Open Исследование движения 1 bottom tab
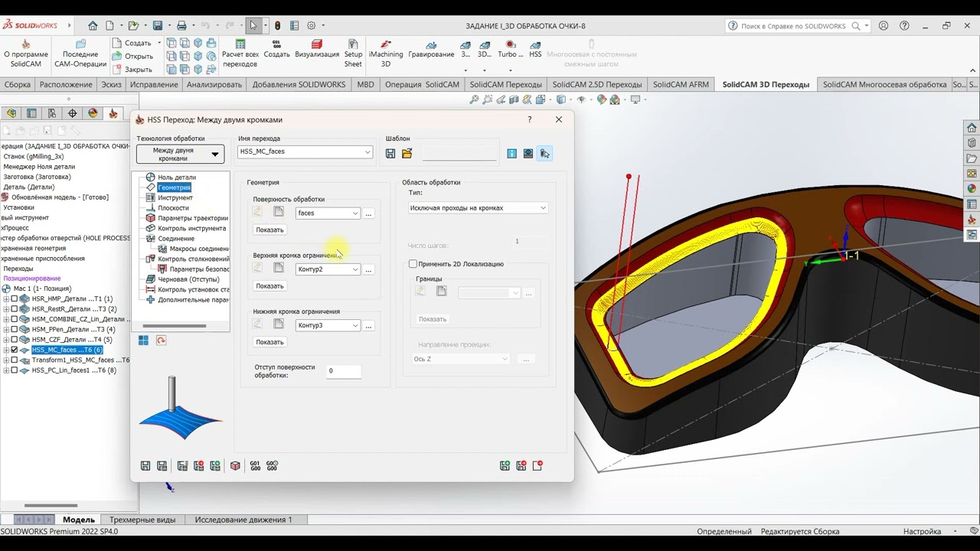 click(243, 520)
